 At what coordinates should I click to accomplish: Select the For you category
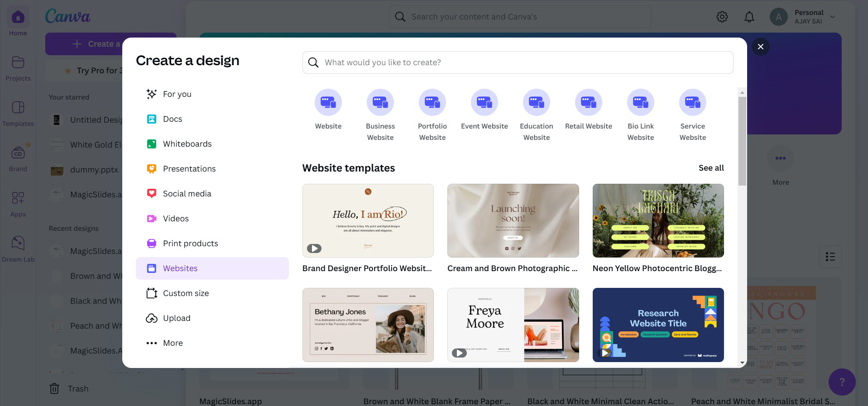212,94
